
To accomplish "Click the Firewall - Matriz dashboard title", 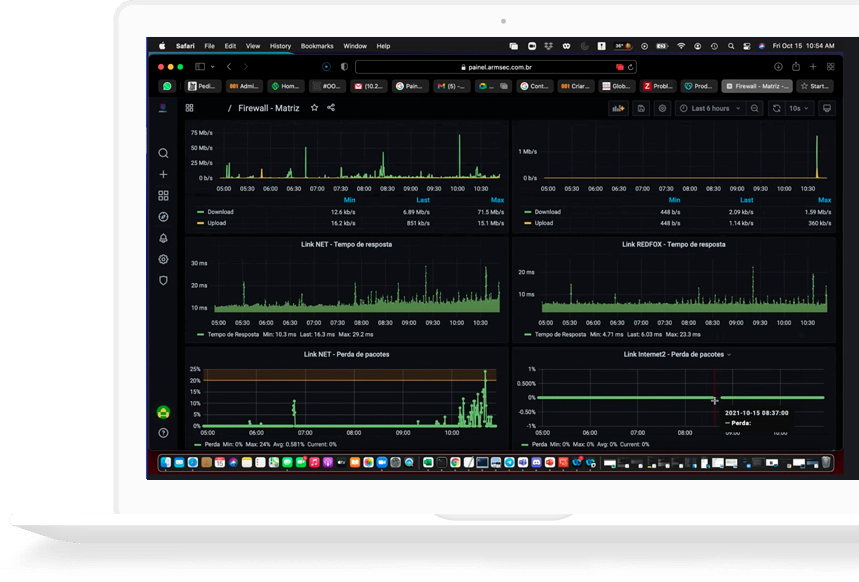I will coord(268,108).
